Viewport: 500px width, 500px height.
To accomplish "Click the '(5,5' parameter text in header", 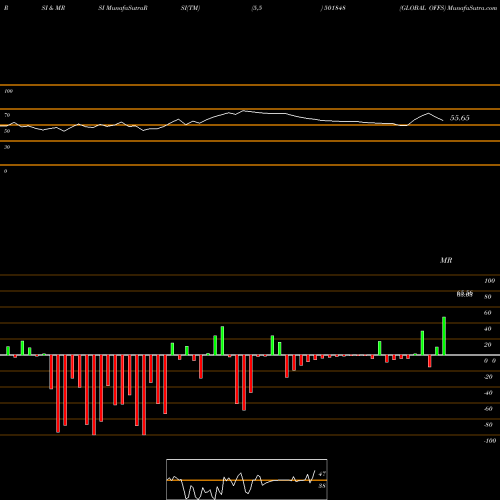I will click(257, 8).
